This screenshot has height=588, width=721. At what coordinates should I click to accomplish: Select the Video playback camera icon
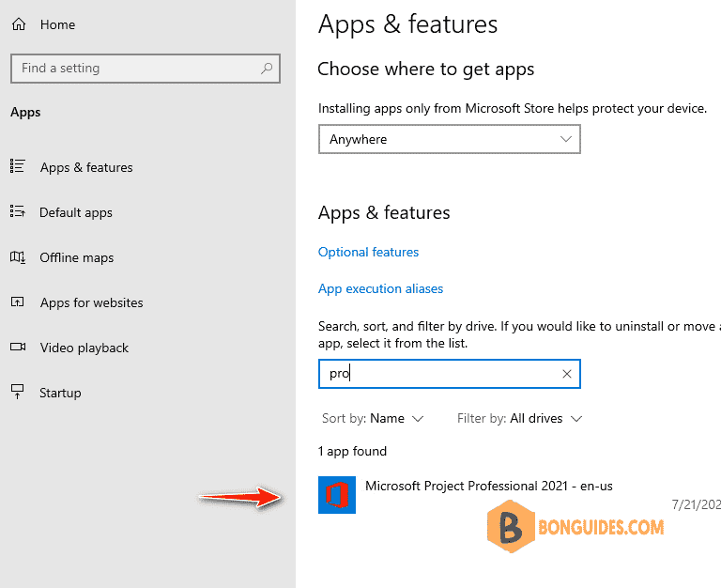(18, 347)
